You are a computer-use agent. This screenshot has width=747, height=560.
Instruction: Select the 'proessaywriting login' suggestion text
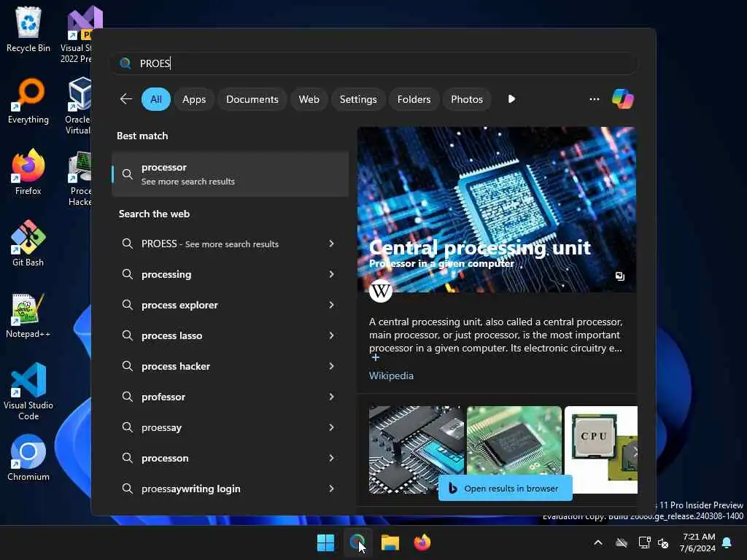(191, 489)
